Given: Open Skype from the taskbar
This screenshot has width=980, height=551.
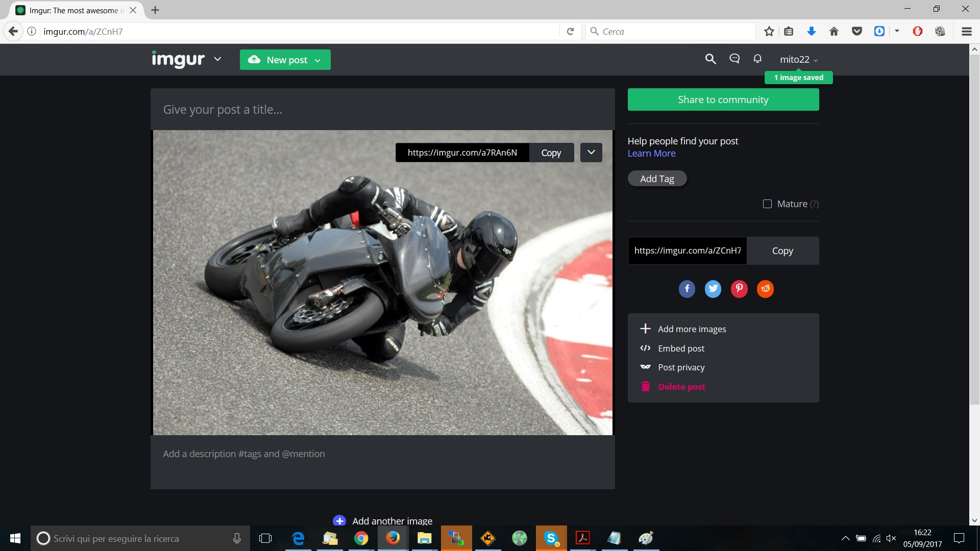Looking at the screenshot, I should [551, 538].
